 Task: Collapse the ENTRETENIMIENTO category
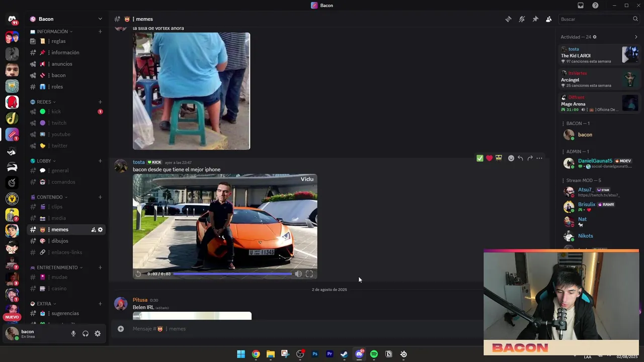pos(57,267)
